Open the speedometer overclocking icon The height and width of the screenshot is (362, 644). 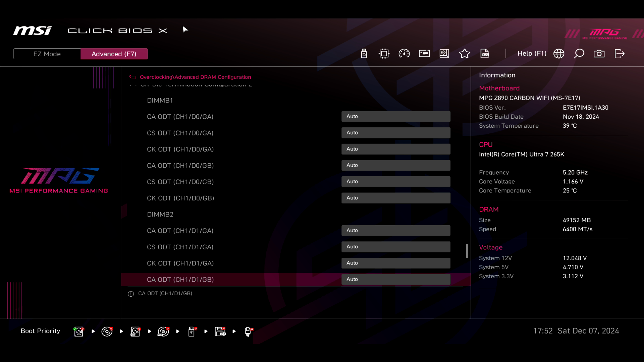(404, 54)
